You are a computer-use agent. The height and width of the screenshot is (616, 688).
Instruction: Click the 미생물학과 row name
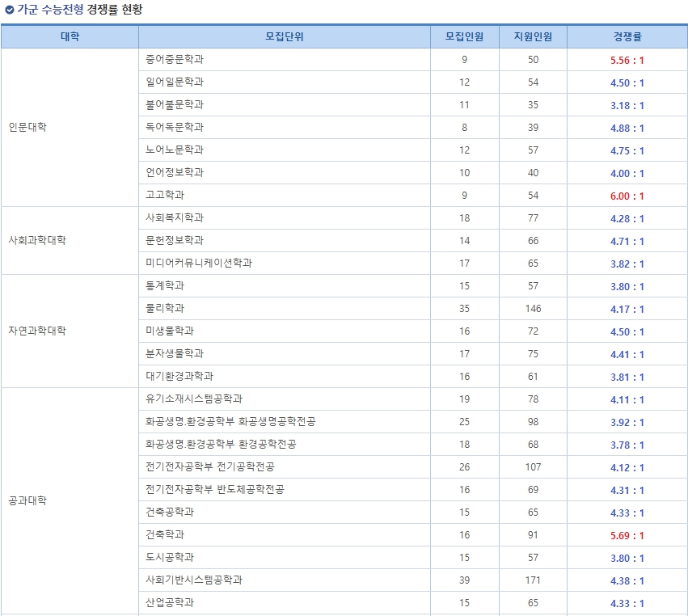pos(170,331)
